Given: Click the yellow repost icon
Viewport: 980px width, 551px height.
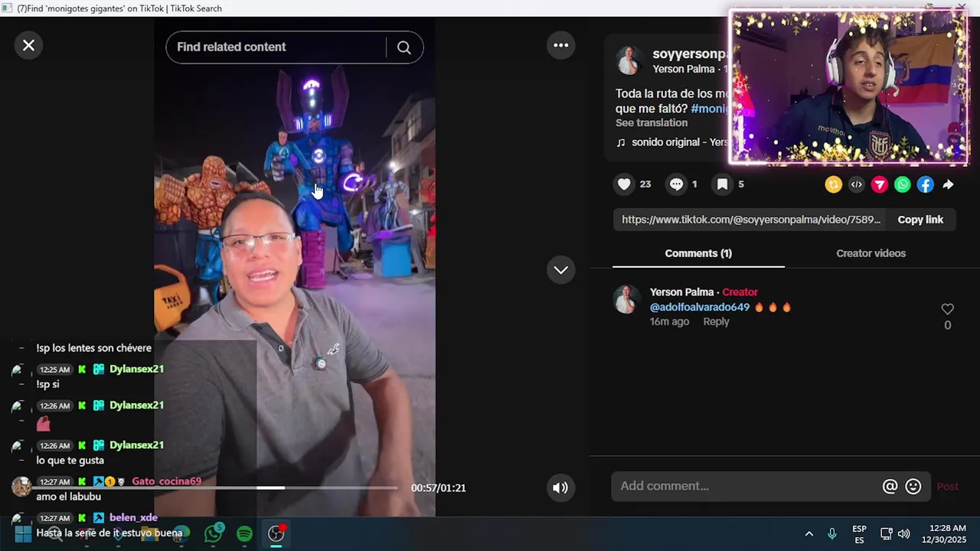Looking at the screenshot, I should [833, 184].
